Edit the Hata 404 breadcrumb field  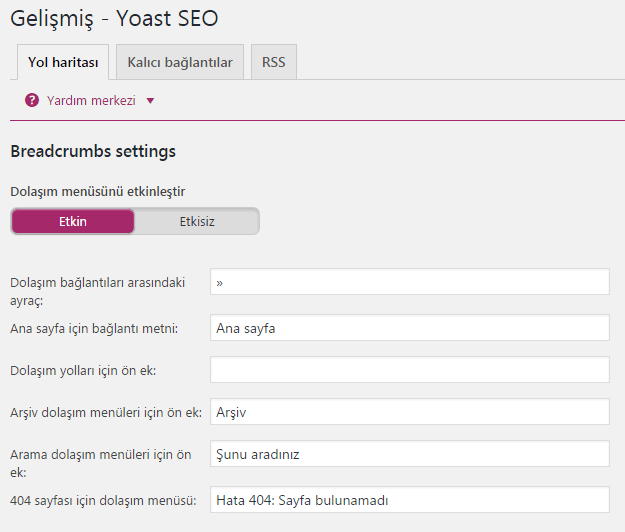click(x=410, y=499)
